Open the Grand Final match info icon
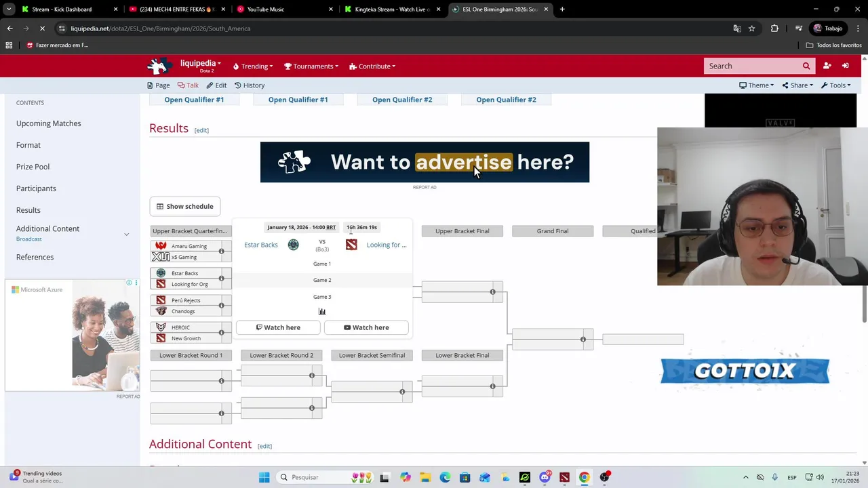The image size is (868, 488). click(583, 339)
